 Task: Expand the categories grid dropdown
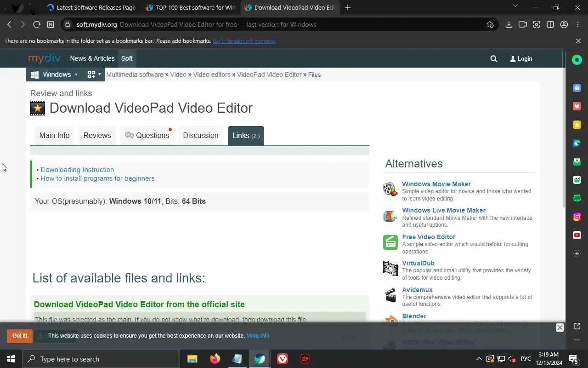[x=94, y=75]
